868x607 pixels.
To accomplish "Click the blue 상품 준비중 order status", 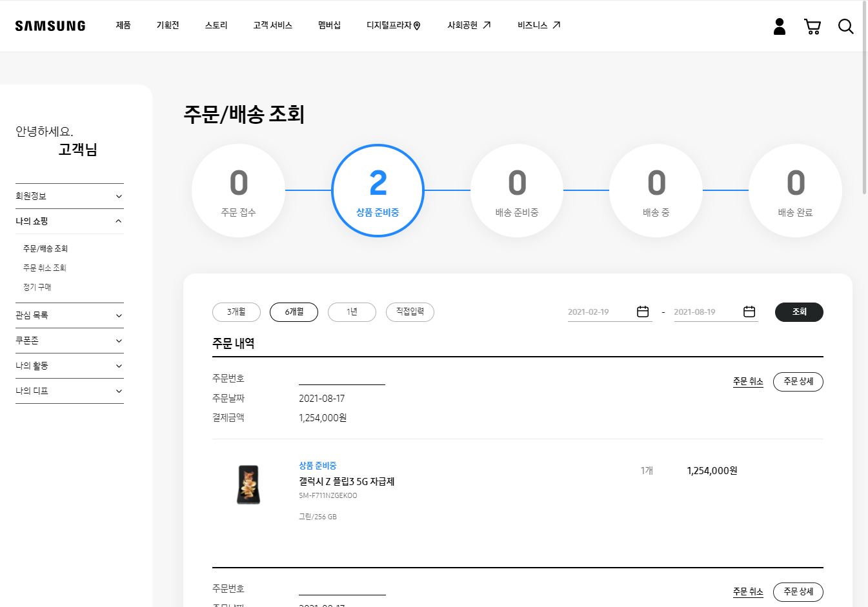I will (318, 465).
